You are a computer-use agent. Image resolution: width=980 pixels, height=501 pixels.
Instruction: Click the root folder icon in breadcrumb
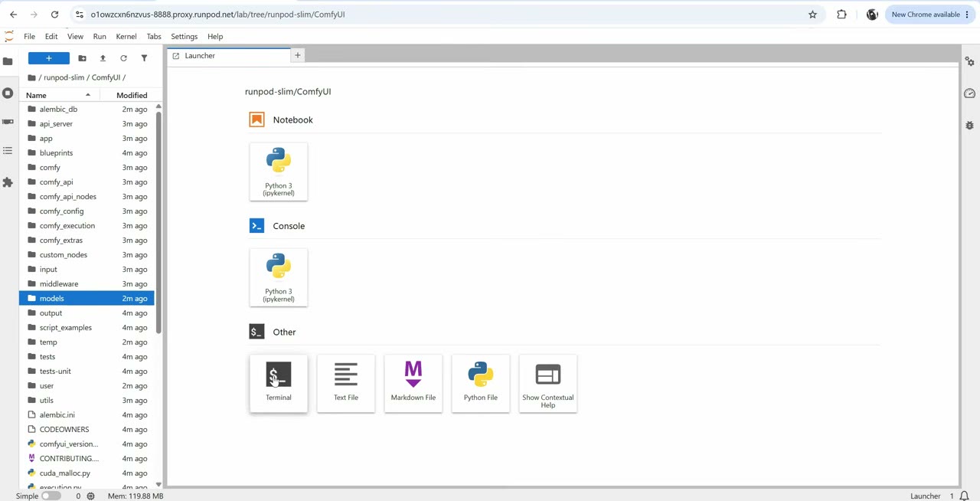tap(31, 77)
